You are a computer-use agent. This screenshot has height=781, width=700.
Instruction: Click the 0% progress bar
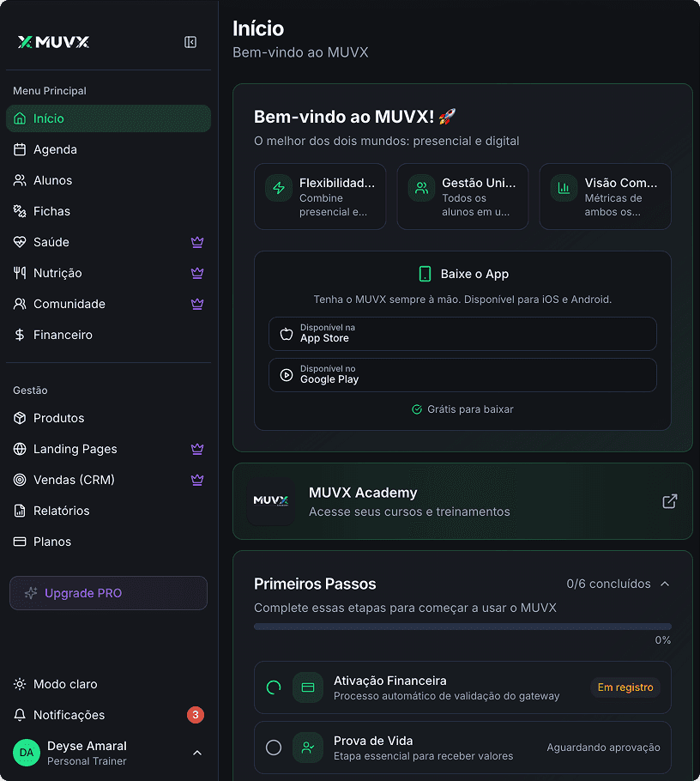[x=462, y=627]
